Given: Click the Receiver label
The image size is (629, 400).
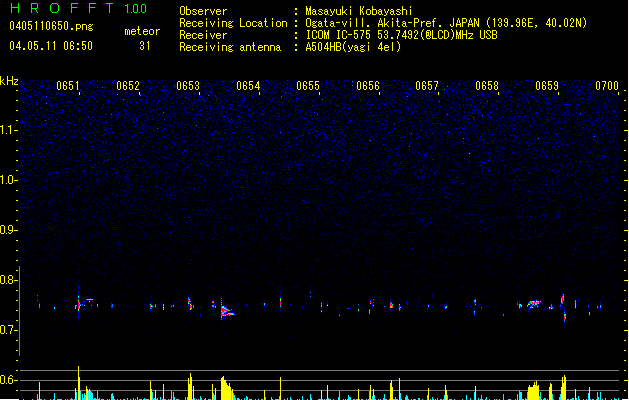Looking at the screenshot, I should coord(203,35).
